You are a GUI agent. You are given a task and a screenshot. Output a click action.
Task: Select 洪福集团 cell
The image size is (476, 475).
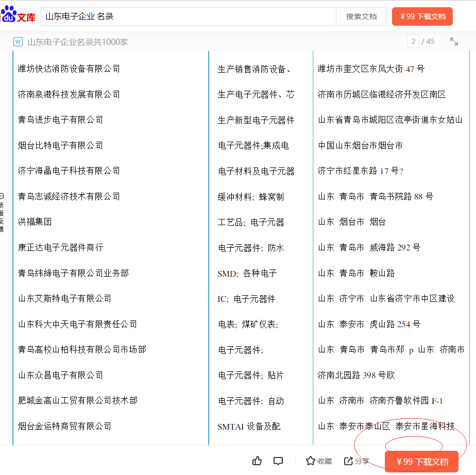35,222
